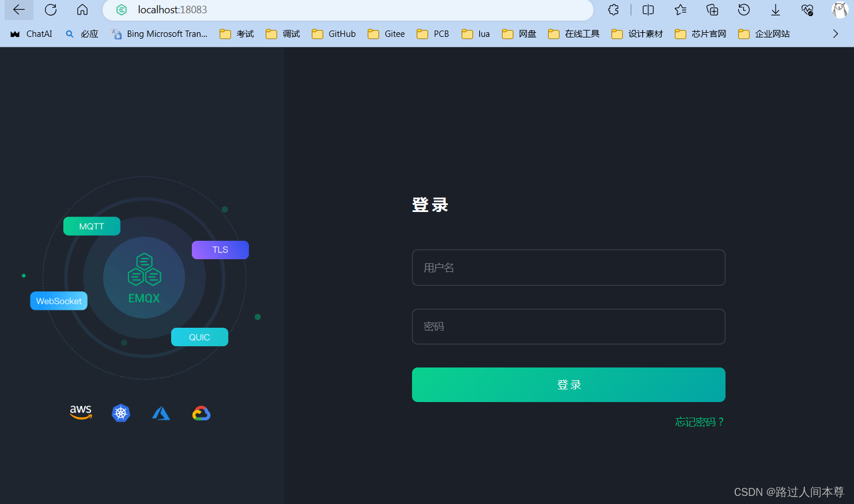Image resolution: width=854 pixels, height=504 pixels.
Task: Expand the PCB bookmark folder
Action: 433,34
